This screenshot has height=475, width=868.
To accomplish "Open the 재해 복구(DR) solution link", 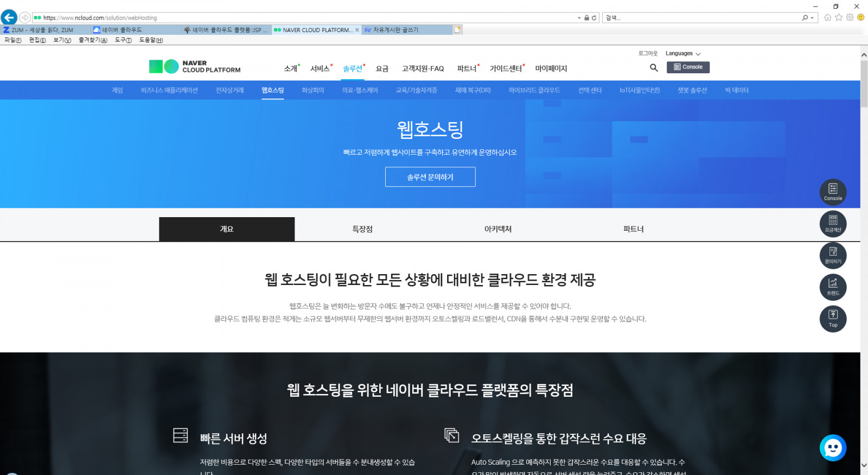I will 473,90.
